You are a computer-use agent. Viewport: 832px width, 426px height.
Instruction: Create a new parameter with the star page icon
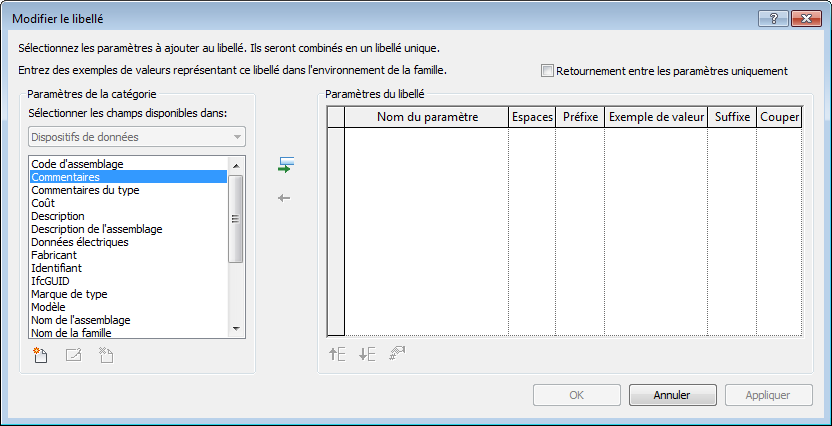[40, 355]
